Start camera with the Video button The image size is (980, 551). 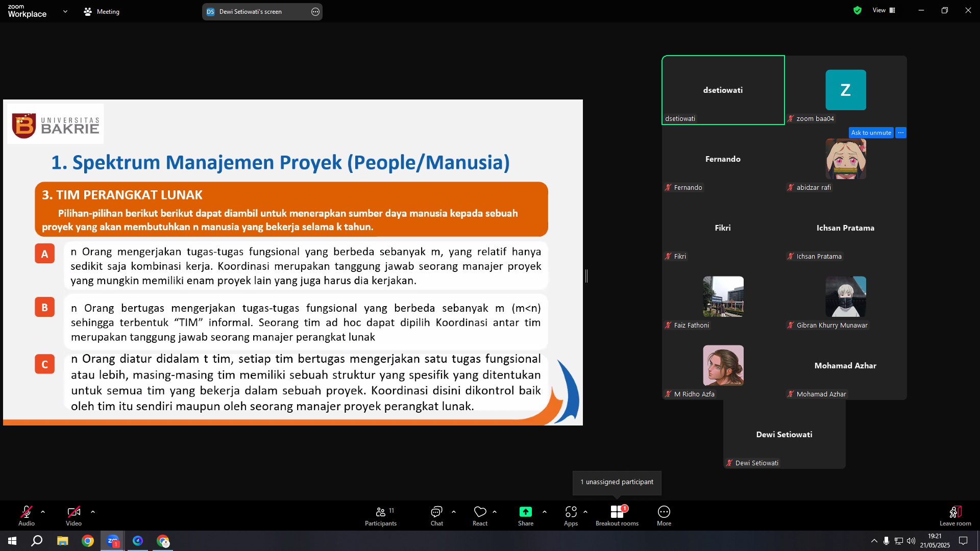point(73,515)
